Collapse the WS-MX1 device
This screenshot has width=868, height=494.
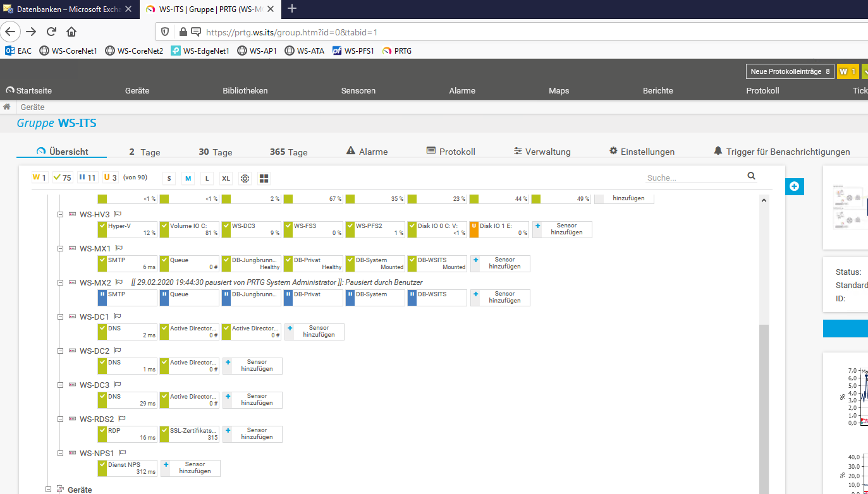(60, 248)
